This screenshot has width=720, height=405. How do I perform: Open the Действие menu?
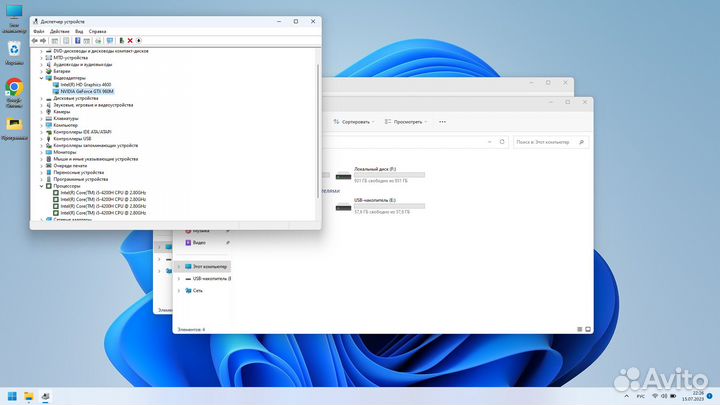tap(60, 31)
